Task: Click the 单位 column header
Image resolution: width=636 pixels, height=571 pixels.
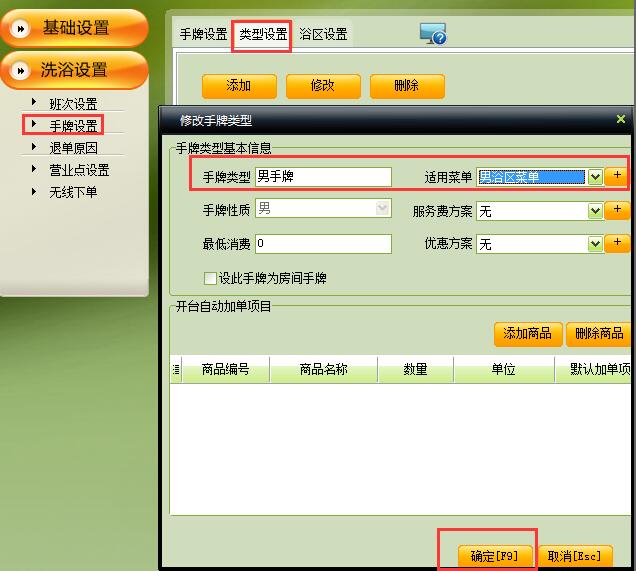Action: pyautogui.click(x=504, y=369)
